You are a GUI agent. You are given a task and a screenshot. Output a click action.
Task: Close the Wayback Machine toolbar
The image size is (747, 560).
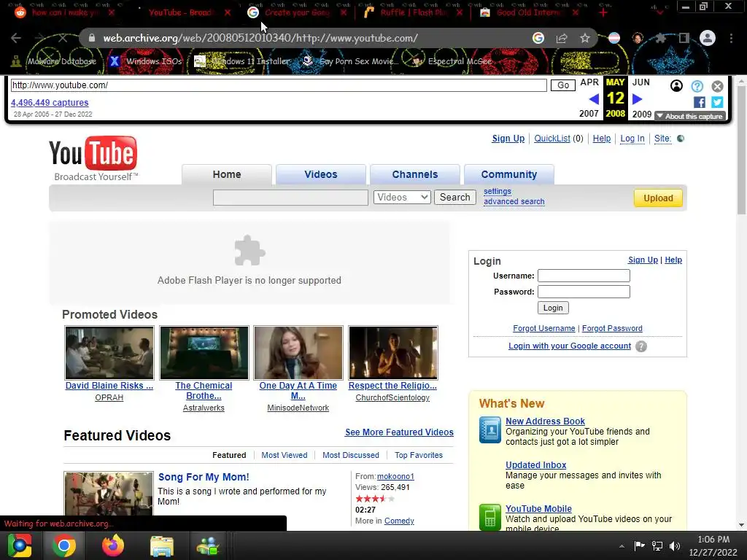tap(718, 86)
